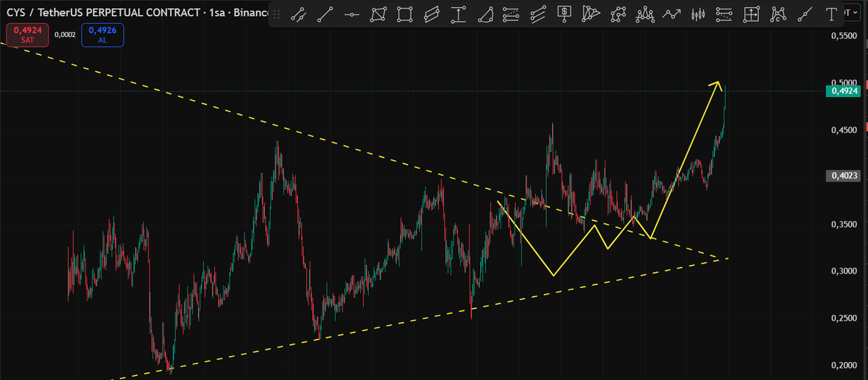Select the Fibonacci channel diagonal lines tool
The width and height of the screenshot is (868, 380).
538,14
